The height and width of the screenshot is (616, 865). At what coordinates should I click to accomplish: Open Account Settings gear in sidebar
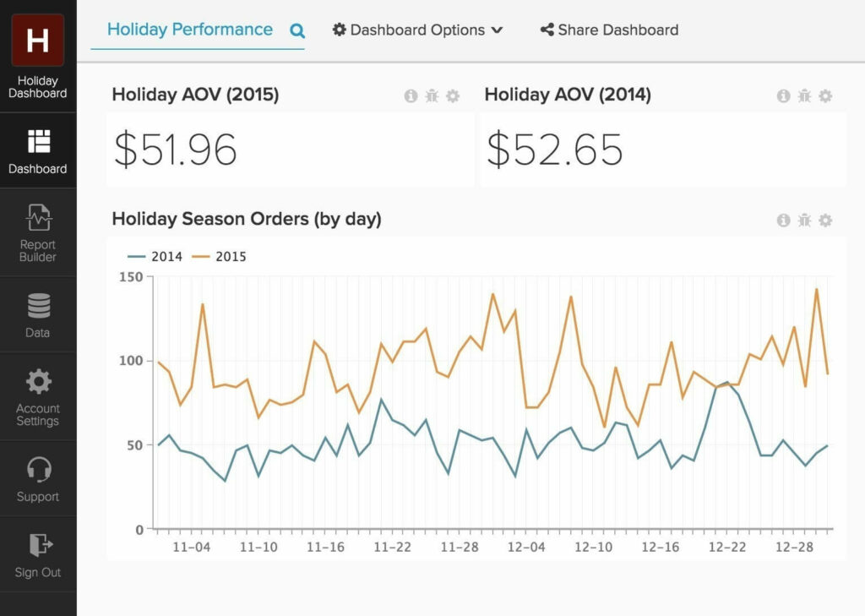(39, 381)
